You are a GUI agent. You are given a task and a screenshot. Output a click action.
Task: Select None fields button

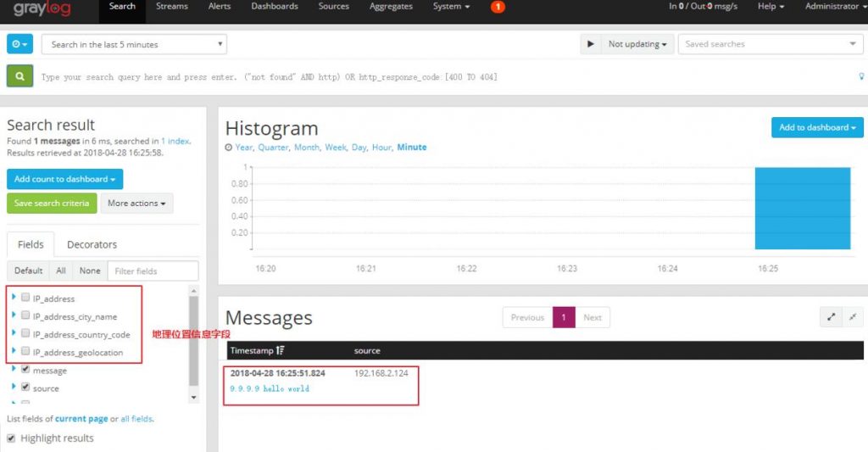pos(90,271)
